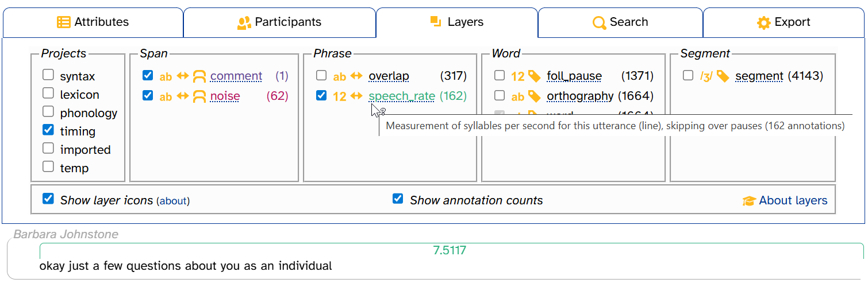
Task: Click the graduation cap icon for About layers
Action: click(748, 201)
